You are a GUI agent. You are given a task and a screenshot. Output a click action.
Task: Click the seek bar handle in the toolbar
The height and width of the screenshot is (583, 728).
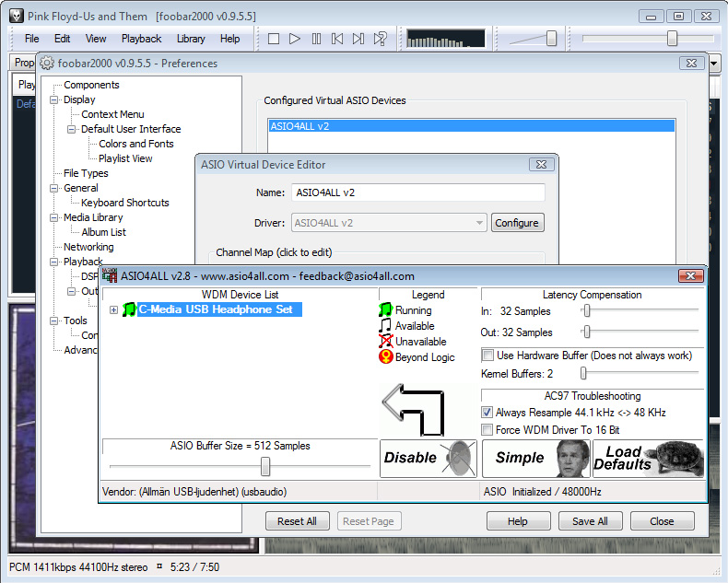click(672, 39)
